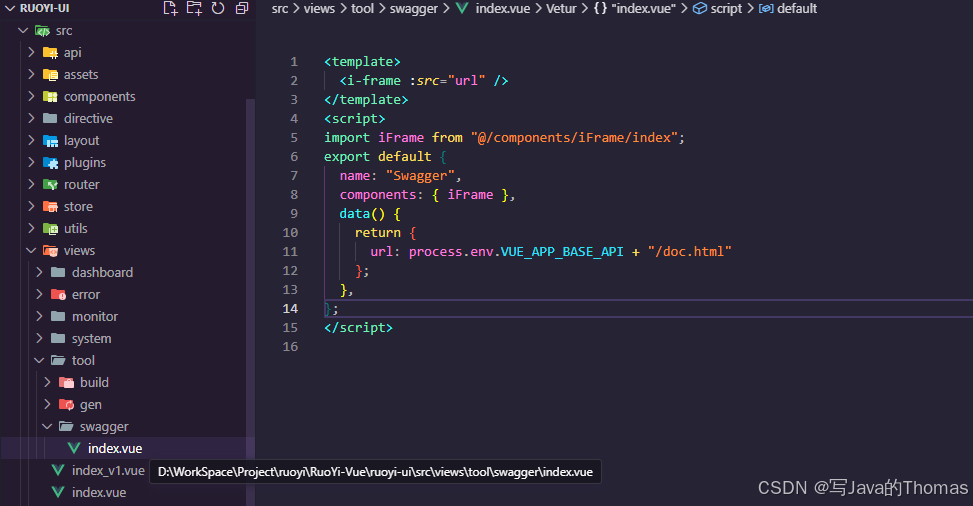Click the braces icon before "index.vue" breadcrumb
Image resolution: width=973 pixels, height=506 pixels.
tap(600, 9)
